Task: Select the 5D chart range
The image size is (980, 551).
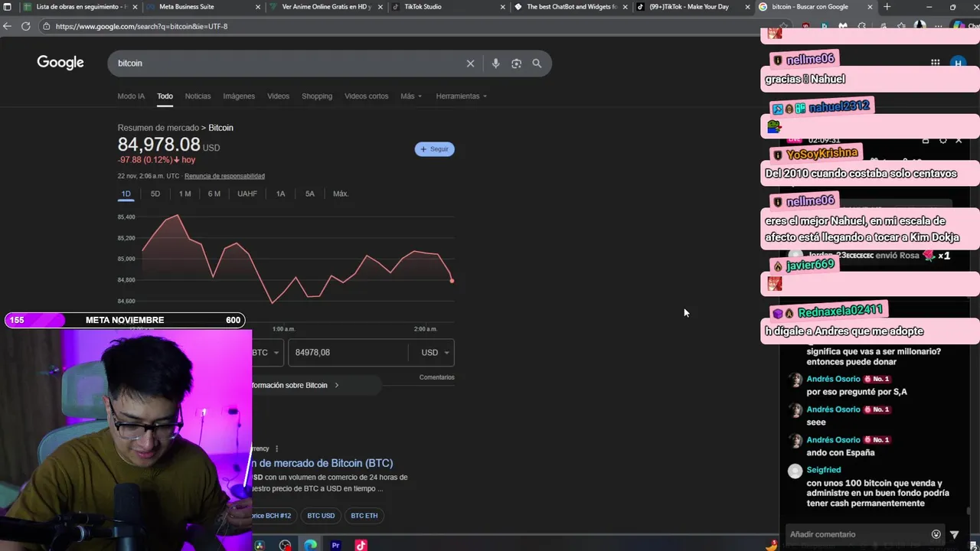Action: [155, 194]
